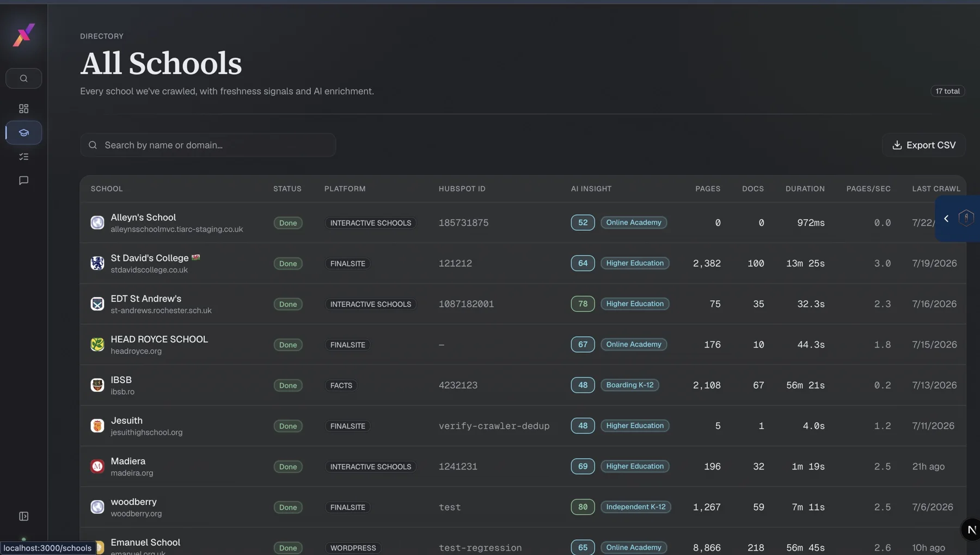
Task: Click the Boarding K-12 insight tag
Action: pos(630,385)
